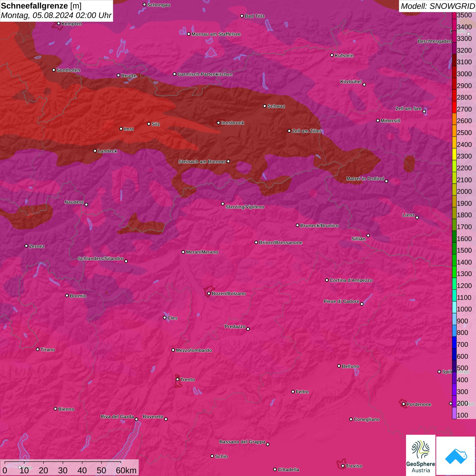The image size is (476, 476).
Task: Select the Belluno marker dot
Action: point(339,366)
